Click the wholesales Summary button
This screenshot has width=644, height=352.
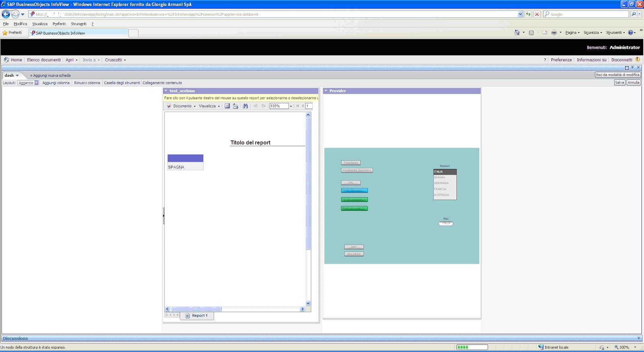pyautogui.click(x=357, y=170)
